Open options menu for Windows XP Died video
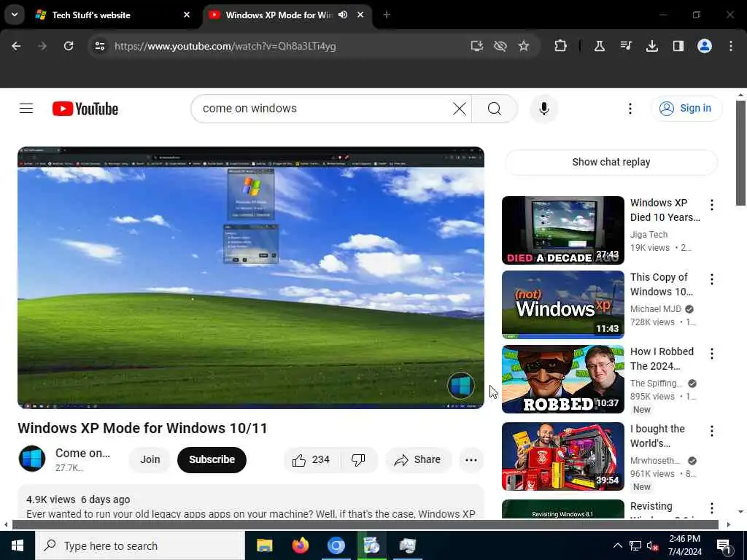This screenshot has width=747, height=560. (712, 205)
